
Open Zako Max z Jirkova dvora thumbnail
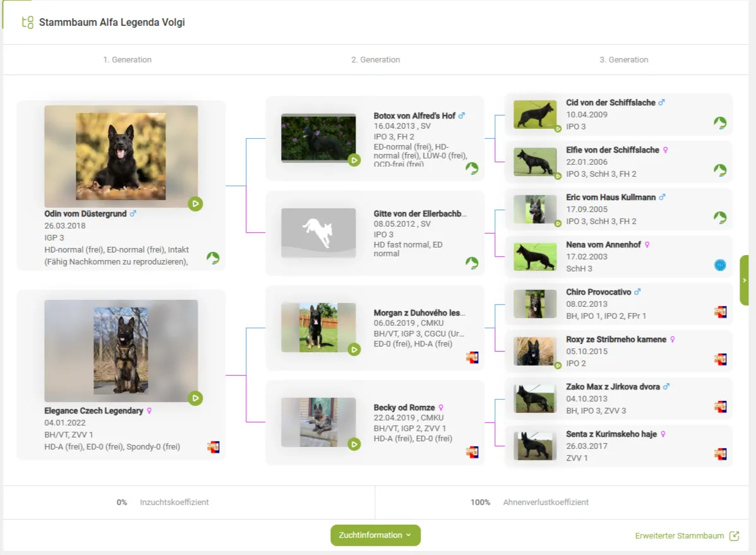coord(535,398)
